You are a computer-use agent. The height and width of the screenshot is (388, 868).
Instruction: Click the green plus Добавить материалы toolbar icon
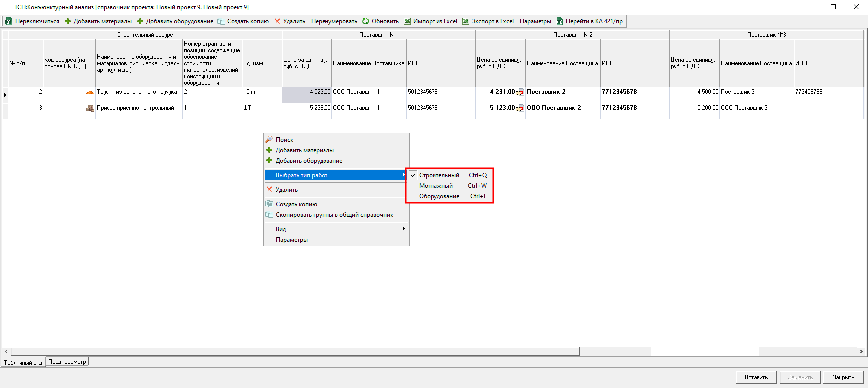68,21
